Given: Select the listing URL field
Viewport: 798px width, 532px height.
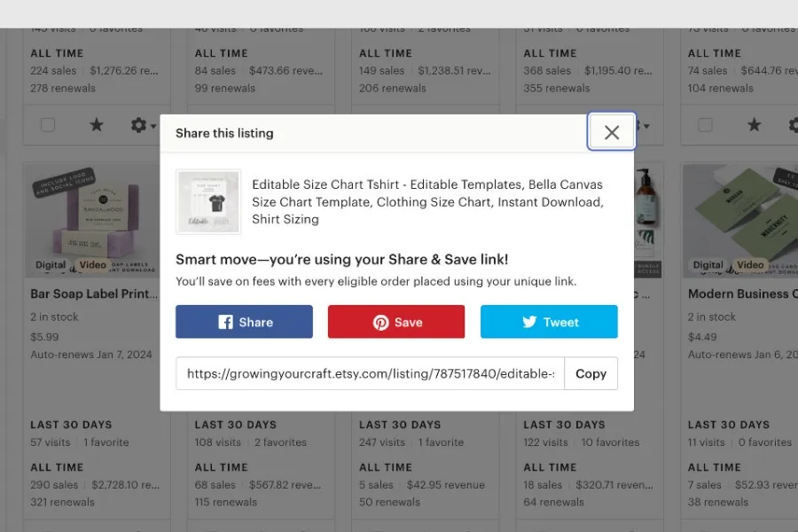Looking at the screenshot, I should tap(370, 373).
